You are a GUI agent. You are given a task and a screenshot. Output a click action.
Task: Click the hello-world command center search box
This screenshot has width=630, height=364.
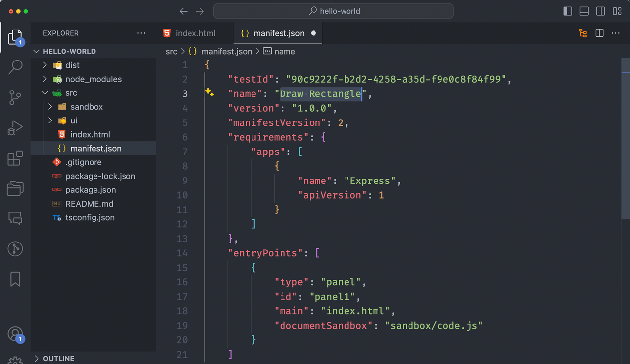tap(333, 11)
